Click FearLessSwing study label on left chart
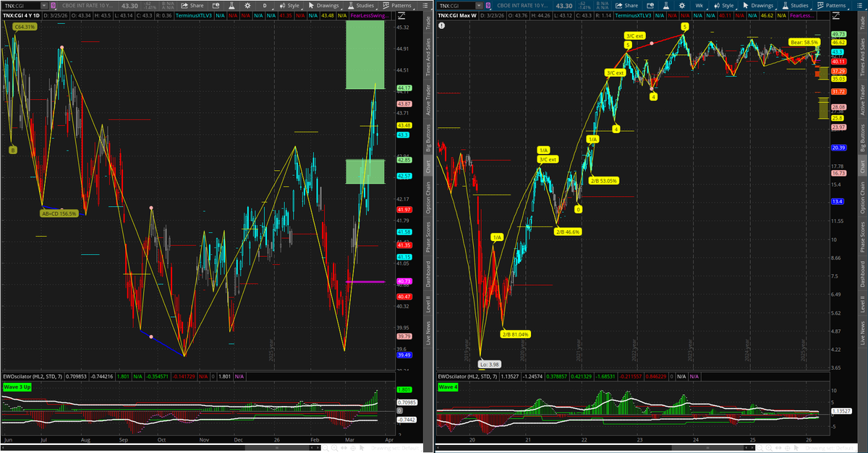 pyautogui.click(x=370, y=16)
